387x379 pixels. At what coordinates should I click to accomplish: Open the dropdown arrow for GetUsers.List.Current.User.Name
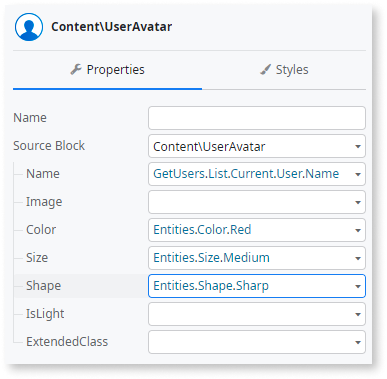pos(358,174)
